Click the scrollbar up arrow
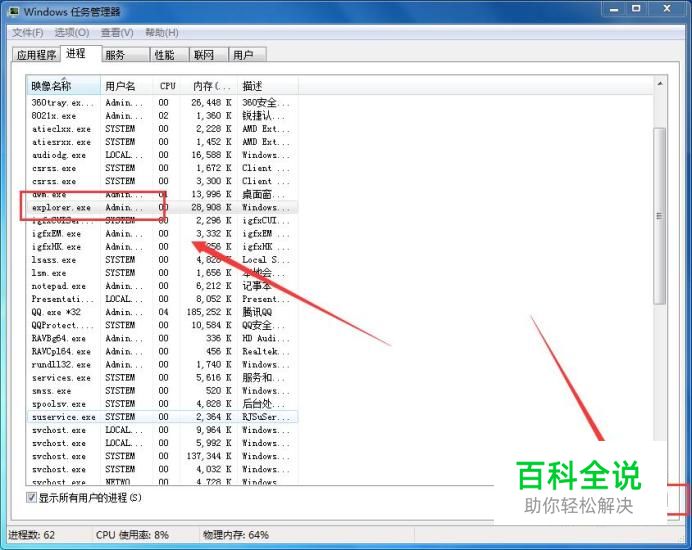Viewport: 692px width, 550px height. (660, 84)
